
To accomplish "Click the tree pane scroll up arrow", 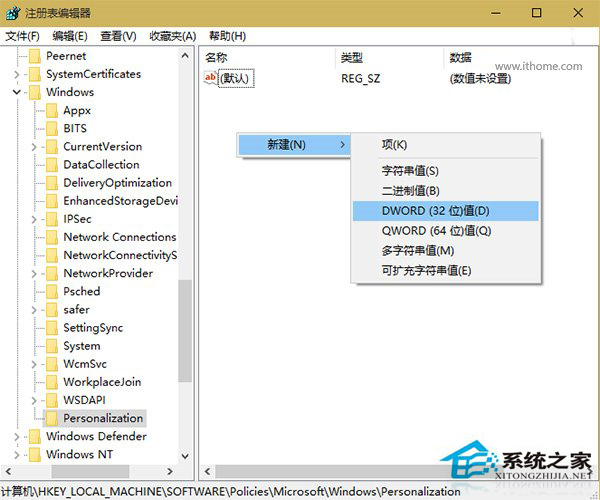I will [x=185, y=56].
